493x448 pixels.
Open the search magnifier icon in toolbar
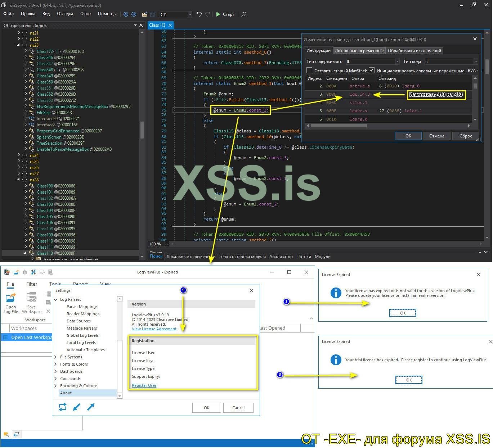point(244,14)
